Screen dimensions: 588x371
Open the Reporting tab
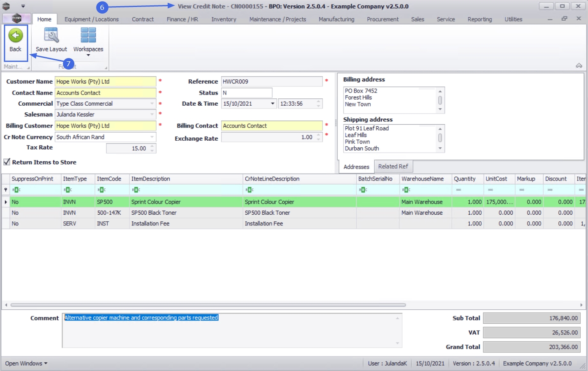click(x=480, y=19)
